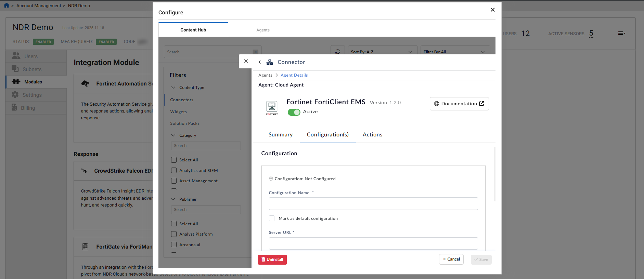Image resolution: width=644 pixels, height=279 pixels.
Task: Click the Configuration status gear icon
Action: click(x=271, y=179)
